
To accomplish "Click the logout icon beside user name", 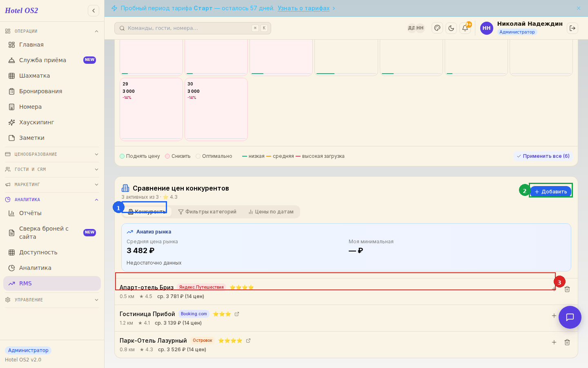I will 572,28.
